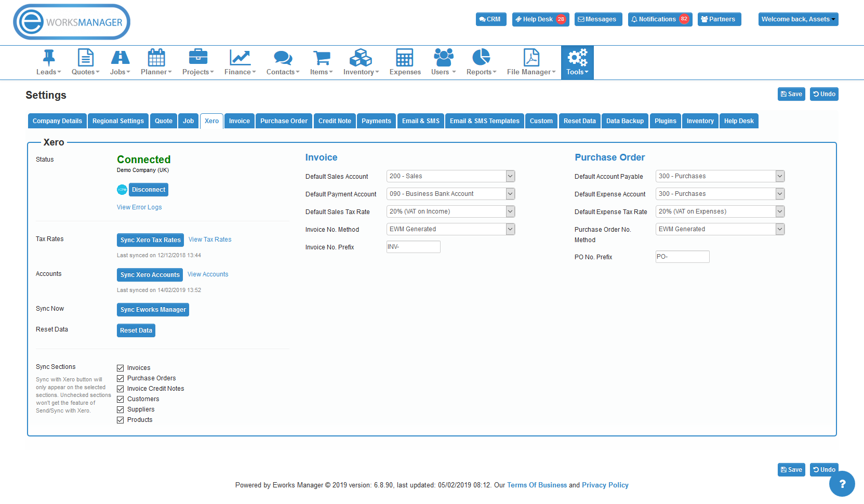The width and height of the screenshot is (864, 504).
Task: Open the View Tax Rates link
Action: (x=210, y=240)
